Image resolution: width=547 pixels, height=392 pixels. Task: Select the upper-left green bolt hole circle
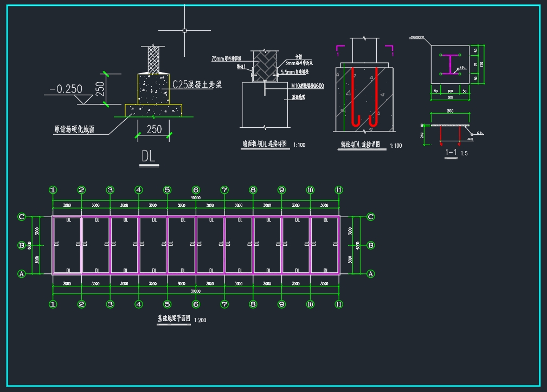pyautogui.click(x=441, y=55)
